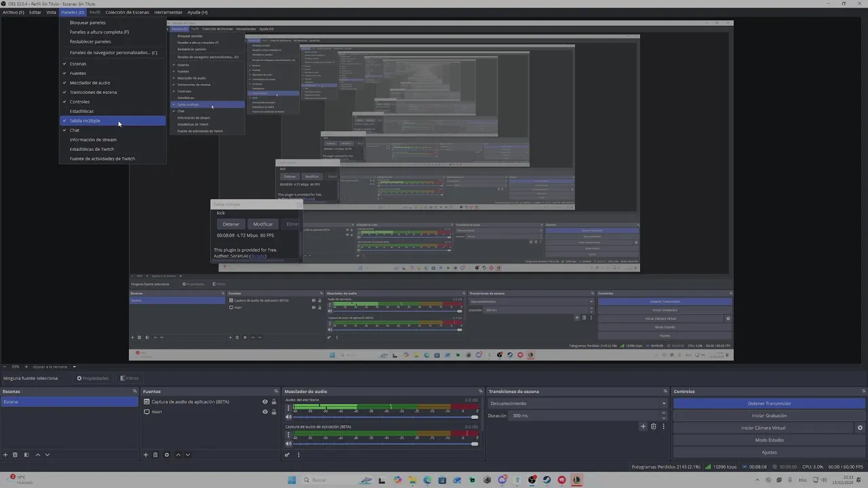The width and height of the screenshot is (868, 488).
Task: Toggle Fuentes panel in Paneles menu
Action: [113, 73]
